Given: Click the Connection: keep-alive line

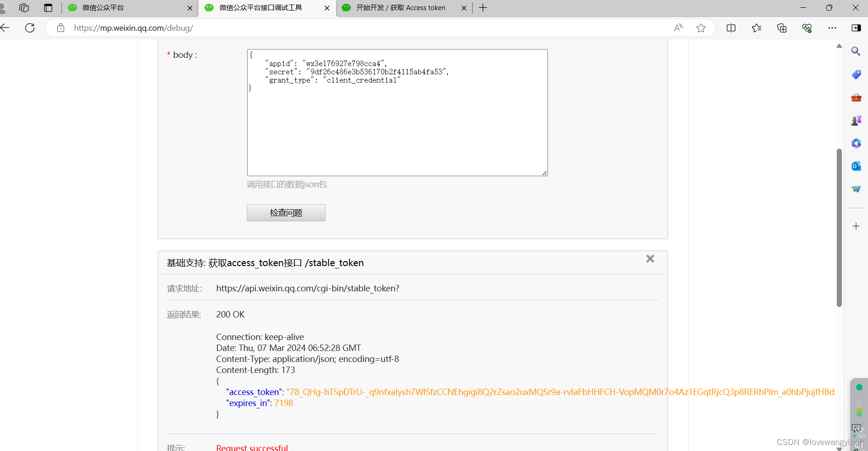Looking at the screenshot, I should 260,337.
